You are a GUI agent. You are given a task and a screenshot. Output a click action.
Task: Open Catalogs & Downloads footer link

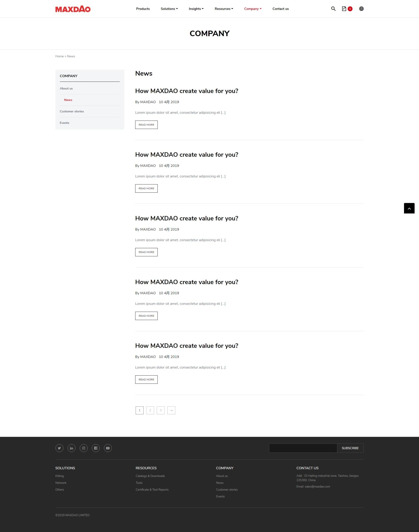click(x=150, y=476)
